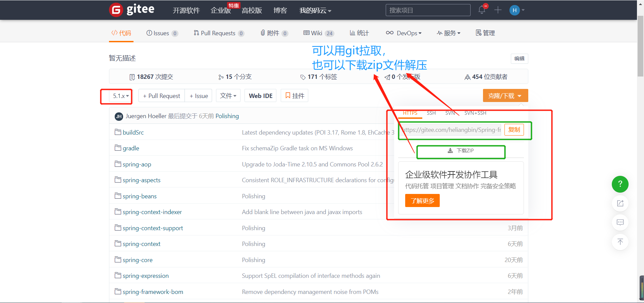Open 高校版 in top navigation
Image resolution: width=644 pixels, height=303 pixels.
pyautogui.click(x=252, y=10)
